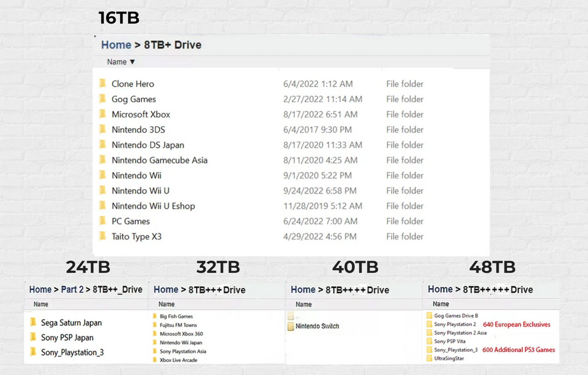Click Name column header in 8TB++++ Drive panel
The width and height of the screenshot is (588, 375).
(x=303, y=304)
